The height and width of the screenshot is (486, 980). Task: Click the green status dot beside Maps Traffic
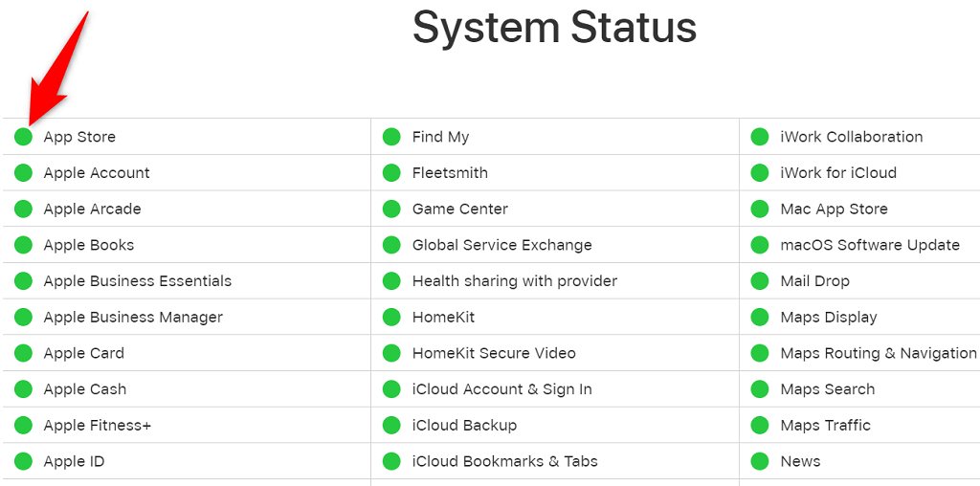[759, 426]
